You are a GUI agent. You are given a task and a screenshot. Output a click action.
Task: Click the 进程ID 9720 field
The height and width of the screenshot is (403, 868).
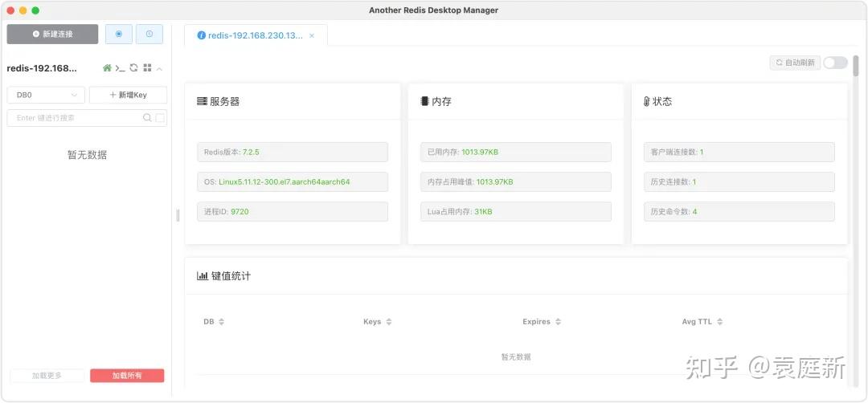[x=293, y=212]
